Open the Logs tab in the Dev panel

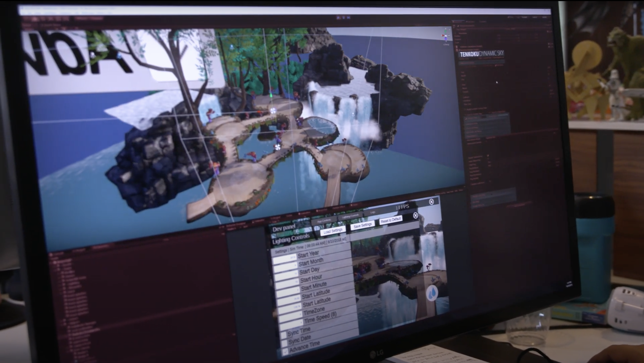click(373, 212)
